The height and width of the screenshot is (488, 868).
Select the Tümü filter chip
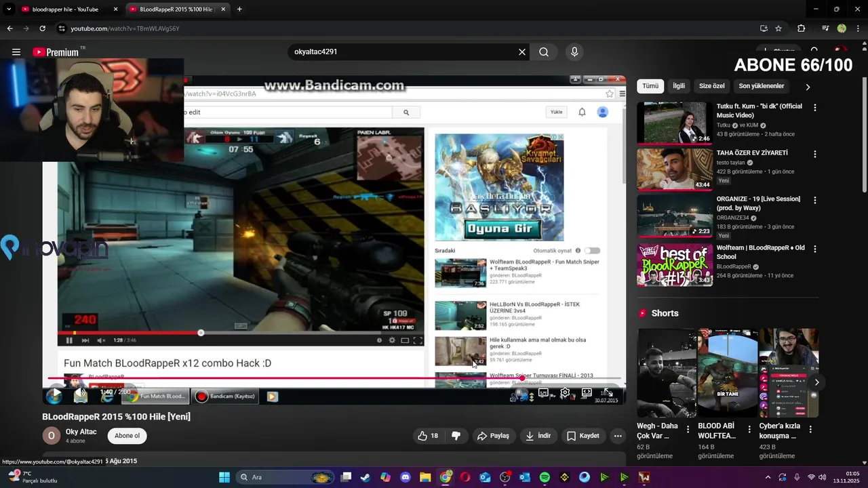coord(650,86)
